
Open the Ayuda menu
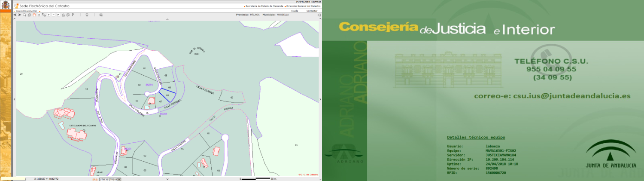point(295,11)
